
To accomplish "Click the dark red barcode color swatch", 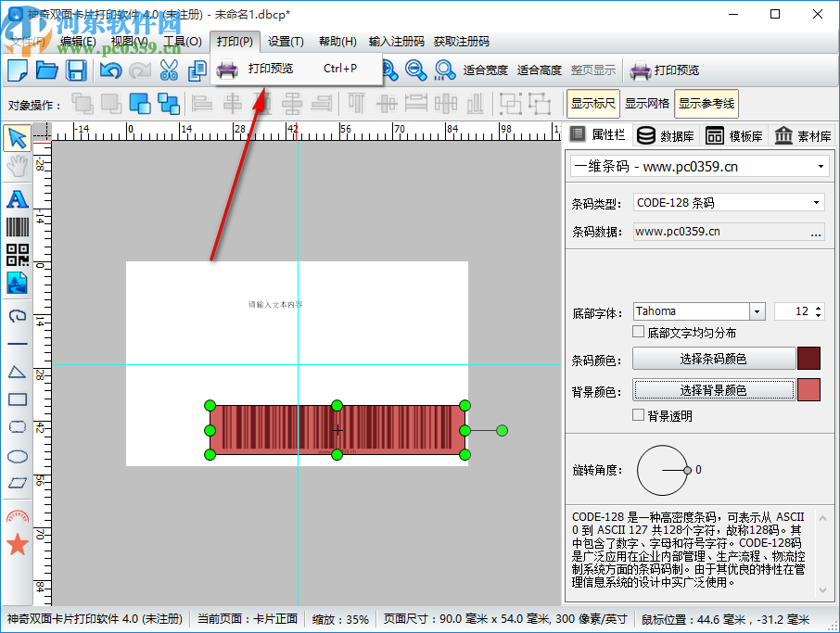I will (808, 359).
